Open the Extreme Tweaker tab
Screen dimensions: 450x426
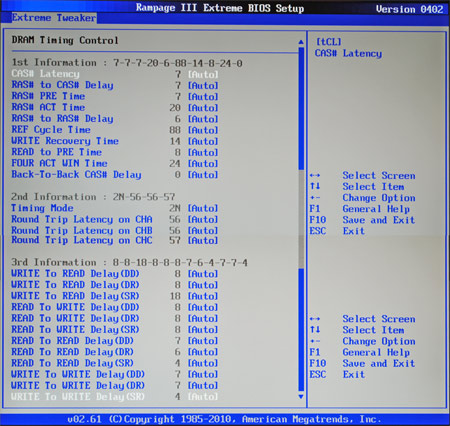54,18
